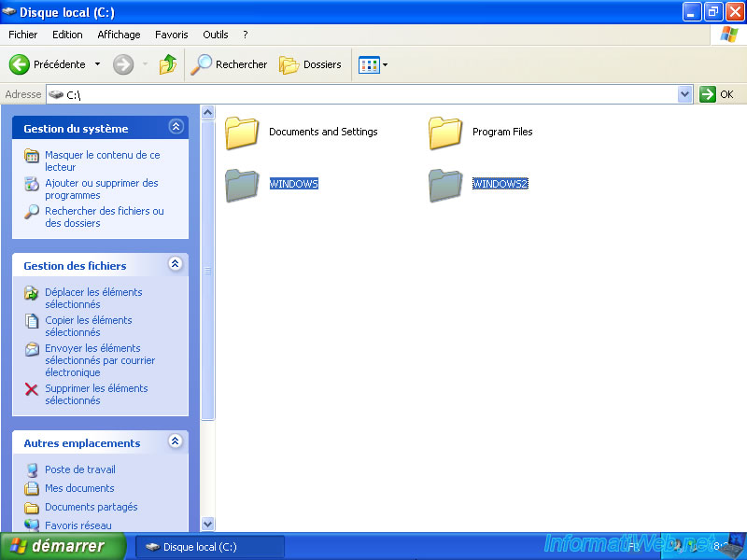This screenshot has height=560, width=747.
Task: Select the WINDOWS2 folder icon
Action: [445, 185]
